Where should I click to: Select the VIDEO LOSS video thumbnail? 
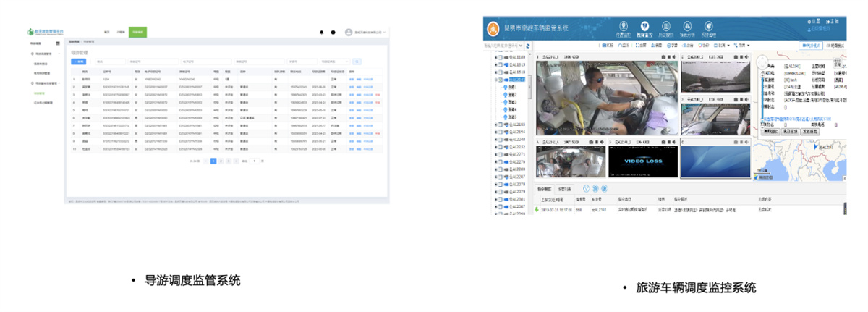[x=643, y=161]
